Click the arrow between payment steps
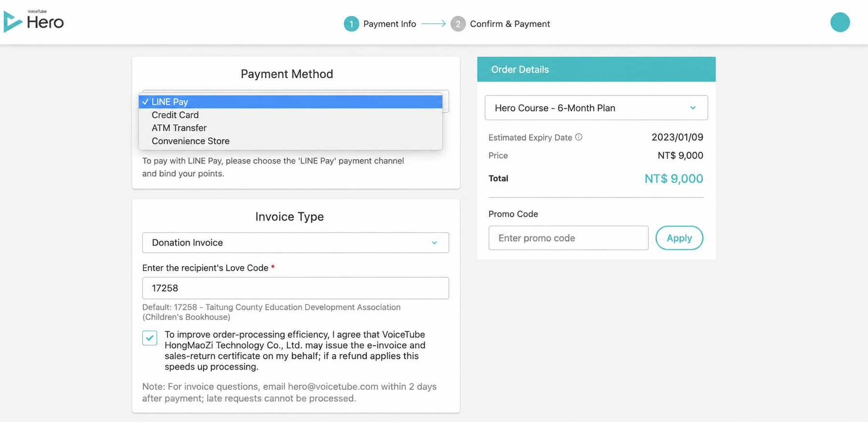868x422 pixels. click(x=434, y=24)
